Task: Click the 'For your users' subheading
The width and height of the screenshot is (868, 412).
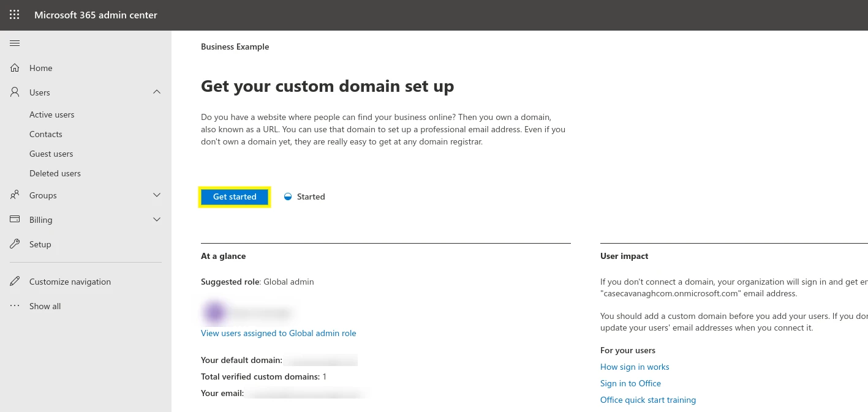Action: (628, 350)
